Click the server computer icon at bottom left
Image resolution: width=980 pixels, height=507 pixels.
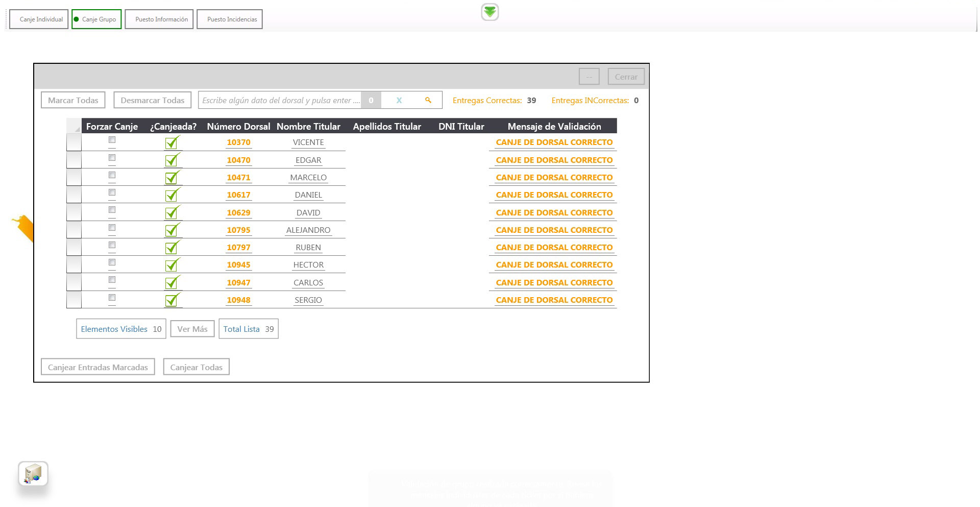tap(33, 474)
